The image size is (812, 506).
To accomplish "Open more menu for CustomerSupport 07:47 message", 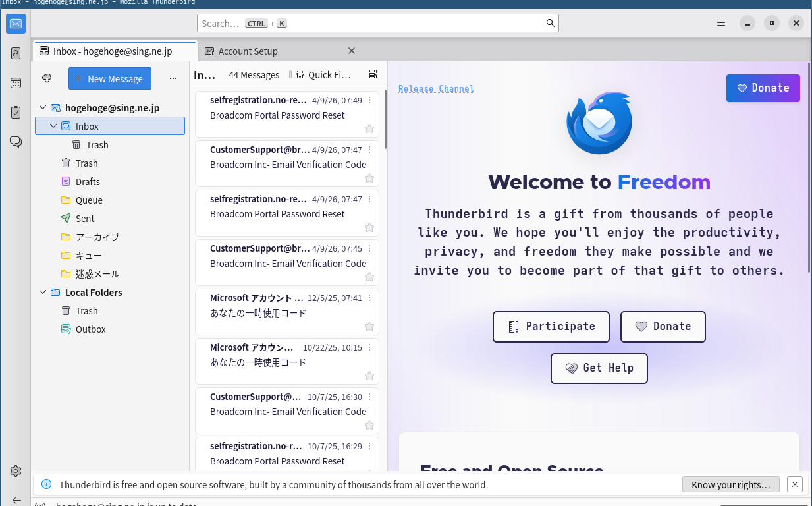I will [x=369, y=150].
